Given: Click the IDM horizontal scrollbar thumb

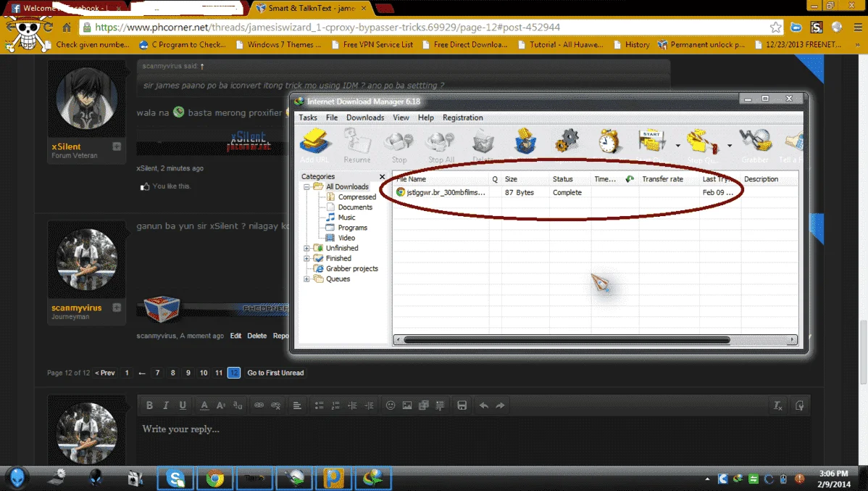Looking at the screenshot, I should click(567, 339).
